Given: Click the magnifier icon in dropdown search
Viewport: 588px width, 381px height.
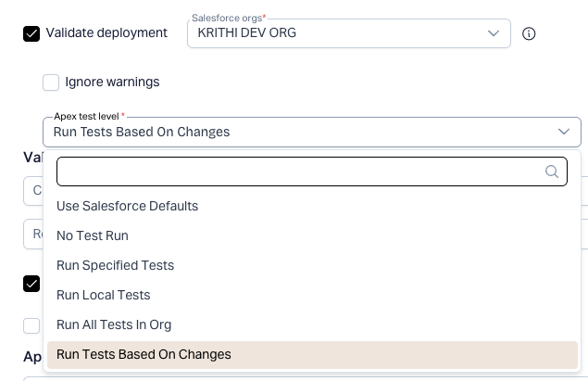Looking at the screenshot, I should click(552, 171).
